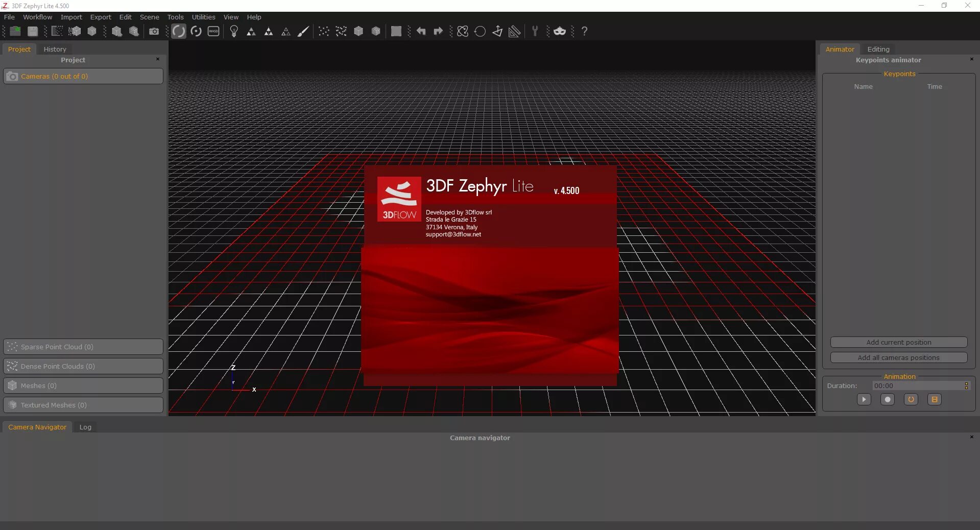Open the Help menu

click(254, 17)
